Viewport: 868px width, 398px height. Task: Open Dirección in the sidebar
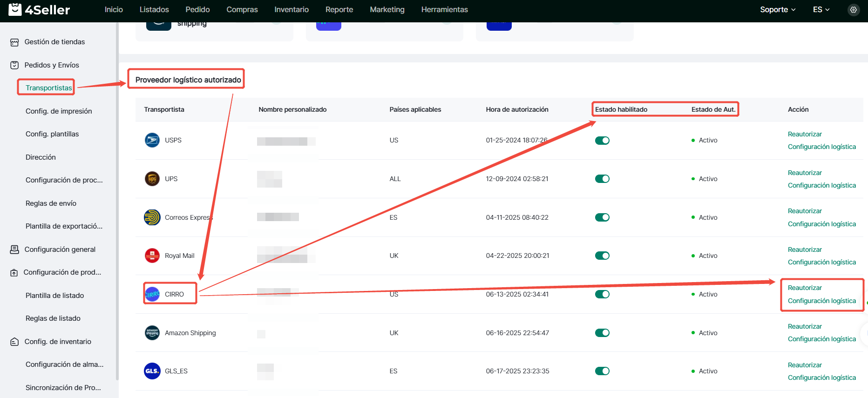coord(41,157)
